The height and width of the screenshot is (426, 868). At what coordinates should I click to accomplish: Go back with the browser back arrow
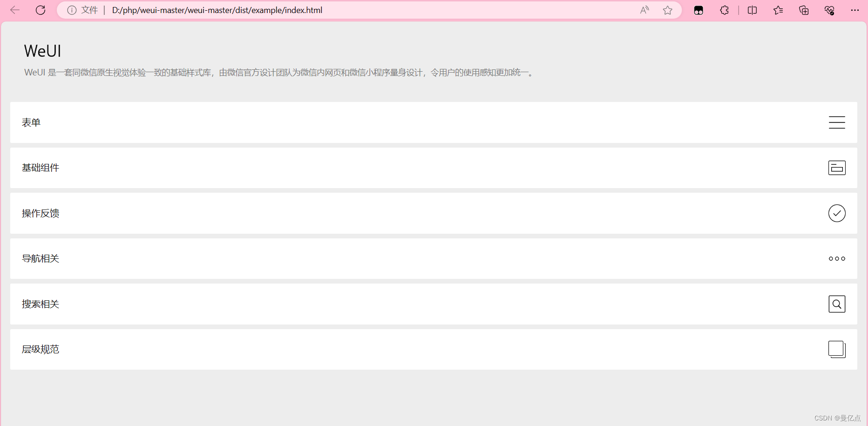15,10
